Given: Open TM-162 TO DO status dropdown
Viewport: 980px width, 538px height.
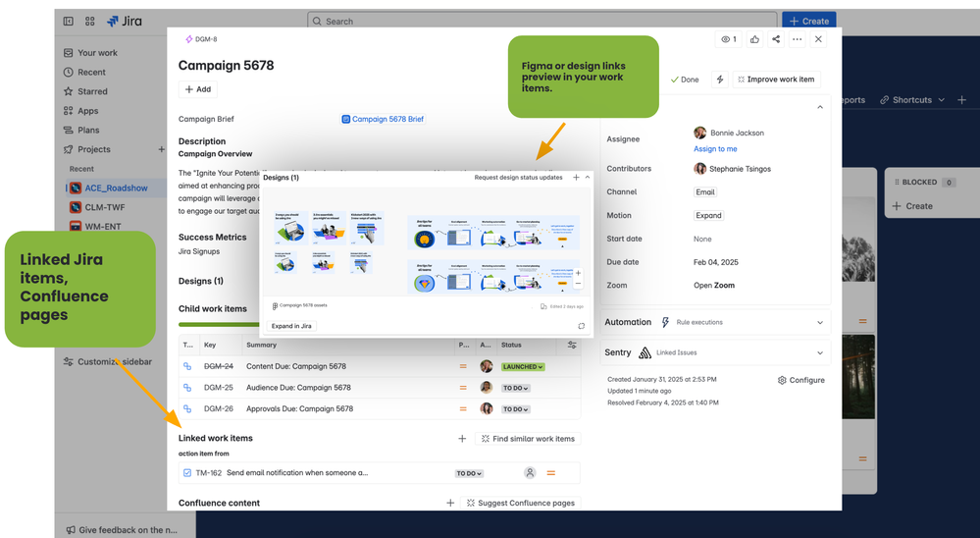Looking at the screenshot, I should [x=469, y=473].
